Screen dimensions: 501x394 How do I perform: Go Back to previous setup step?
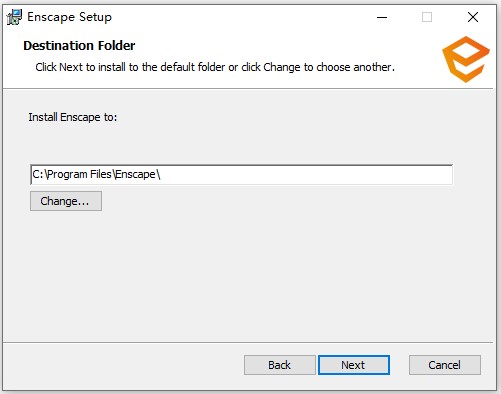[280, 365]
